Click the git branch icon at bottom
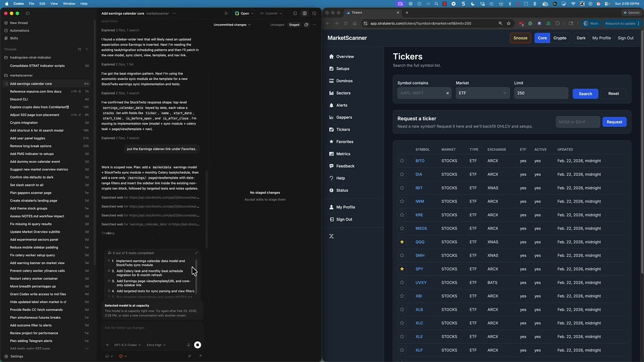 tap(190, 356)
